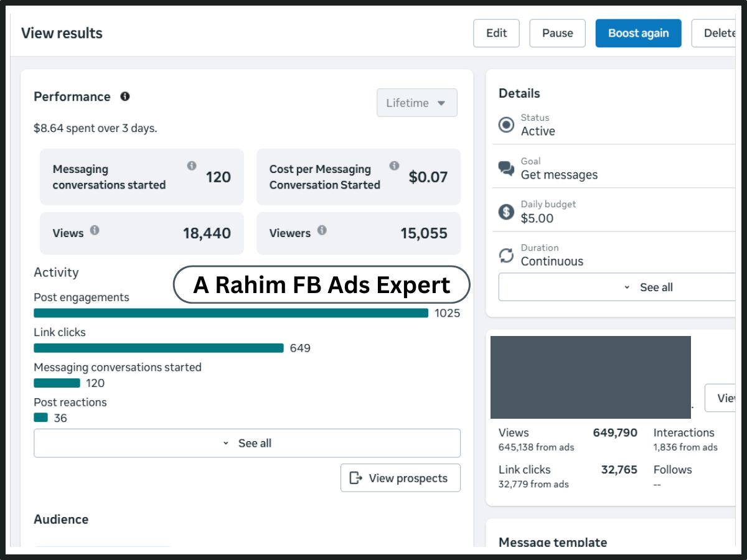747x560 pixels.
Task: Click 1,836 from ads interactions text
Action: pyautogui.click(x=685, y=447)
